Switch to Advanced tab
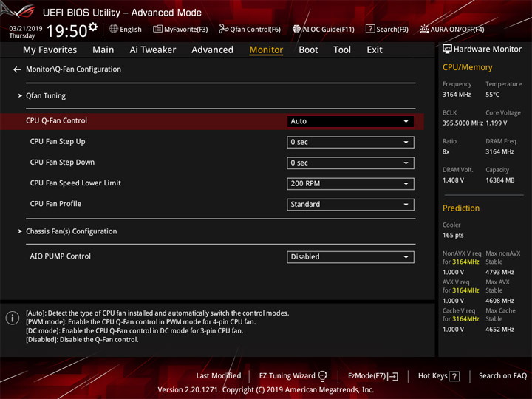 (x=212, y=50)
